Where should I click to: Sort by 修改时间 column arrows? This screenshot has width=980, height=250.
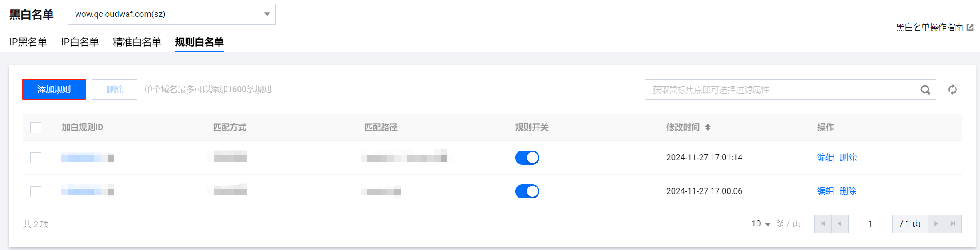[708, 127]
